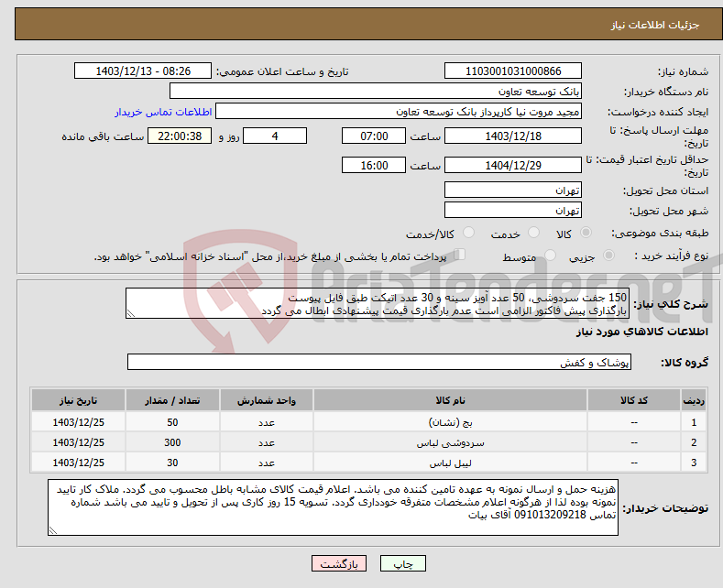Click row number 3 in goods table

pyautogui.click(x=694, y=463)
